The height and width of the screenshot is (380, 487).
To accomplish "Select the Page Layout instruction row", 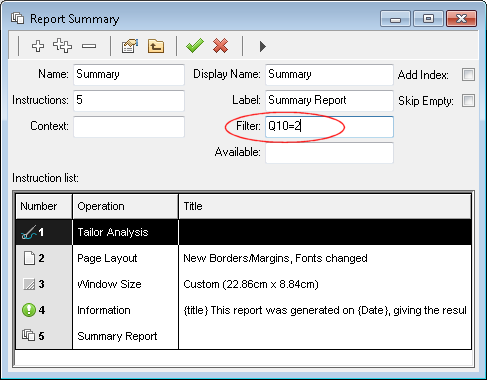I will pyautogui.click(x=243, y=258).
